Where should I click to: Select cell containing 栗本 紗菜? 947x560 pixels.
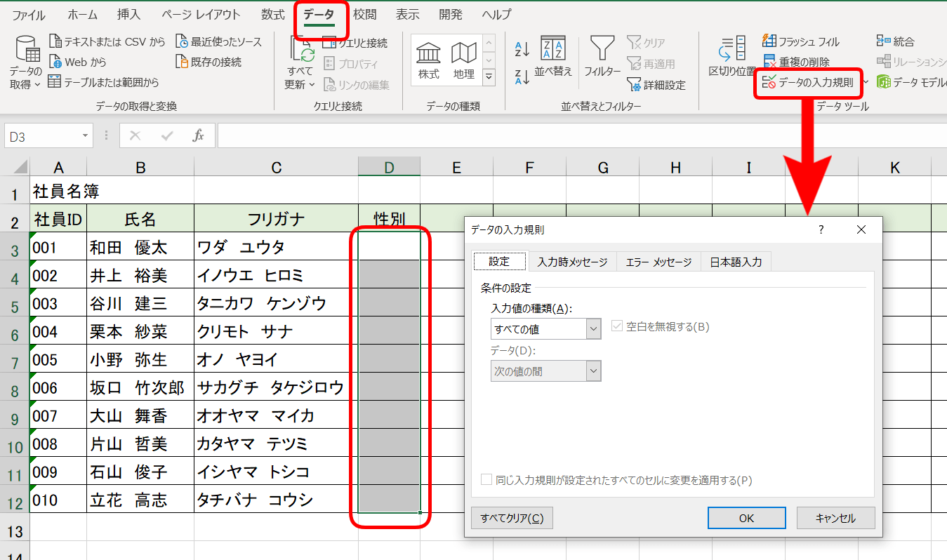point(140,331)
